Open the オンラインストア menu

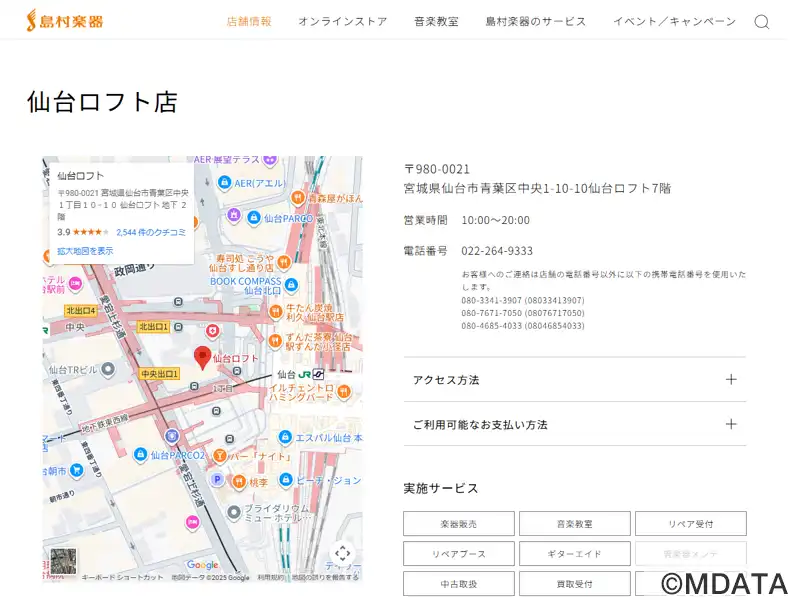[342, 21]
